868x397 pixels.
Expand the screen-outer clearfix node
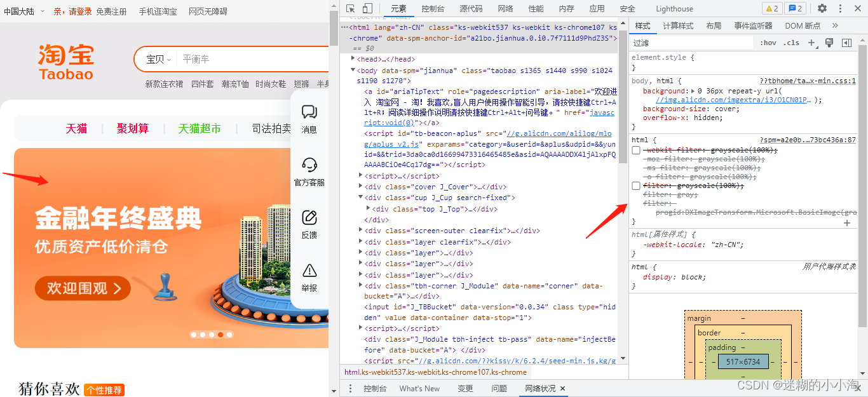tap(361, 231)
